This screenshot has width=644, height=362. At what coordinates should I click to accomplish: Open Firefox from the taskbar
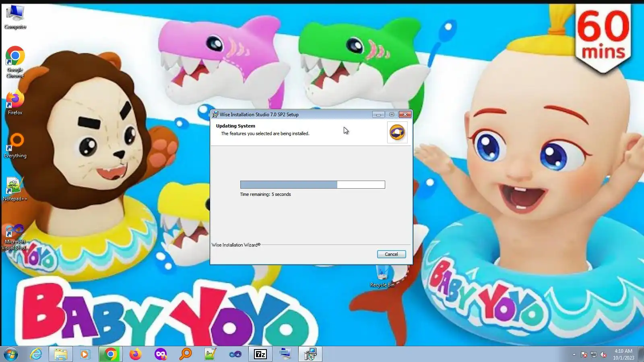tap(135, 354)
